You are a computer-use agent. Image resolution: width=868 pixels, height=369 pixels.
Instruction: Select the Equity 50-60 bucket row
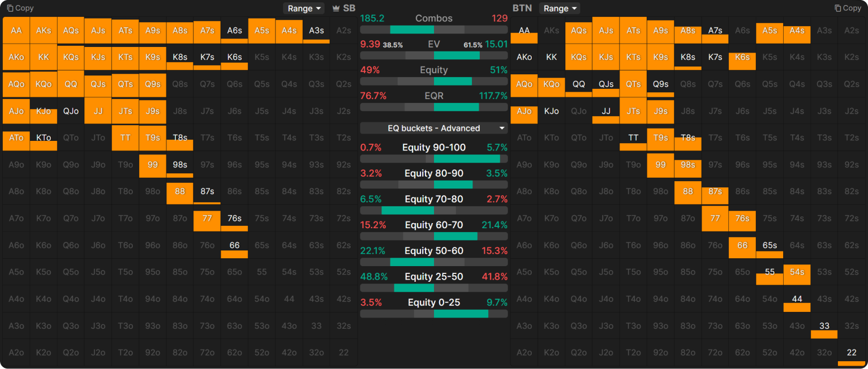click(434, 256)
